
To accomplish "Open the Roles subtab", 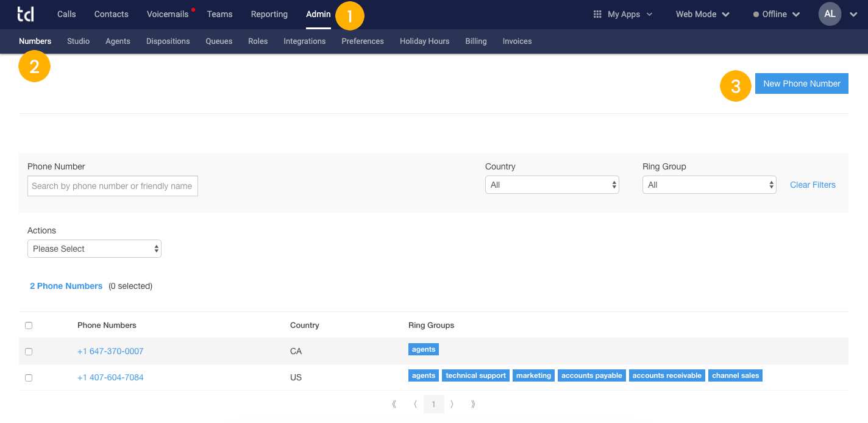I will coord(258,41).
